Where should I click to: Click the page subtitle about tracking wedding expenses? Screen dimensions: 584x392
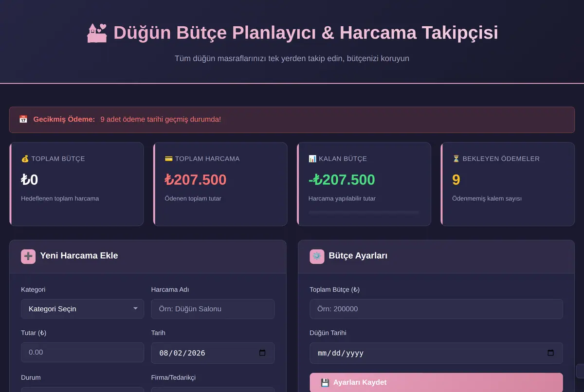point(292,58)
